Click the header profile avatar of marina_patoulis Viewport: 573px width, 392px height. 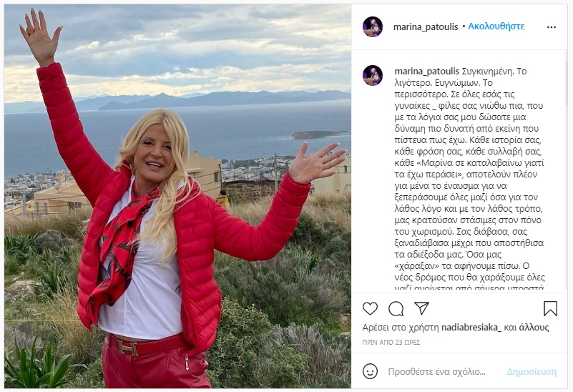point(373,26)
